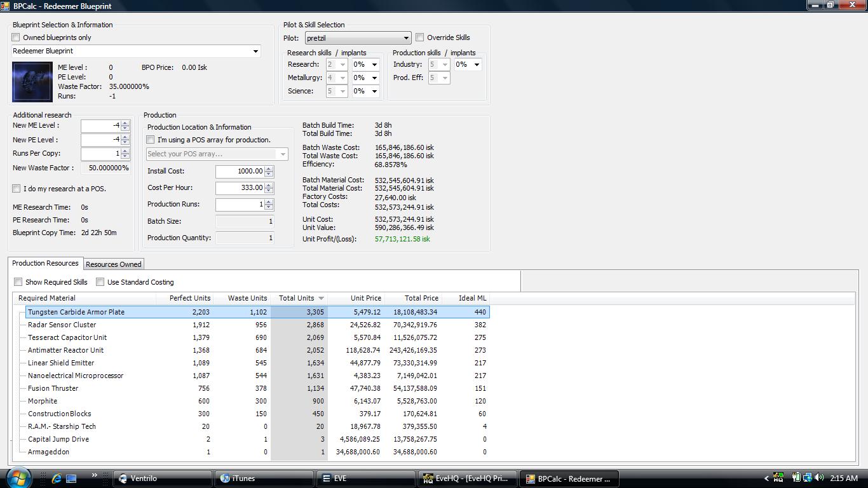868x488 pixels.
Task: Select the Antimatter Reactor Unit row
Action: 257,350
